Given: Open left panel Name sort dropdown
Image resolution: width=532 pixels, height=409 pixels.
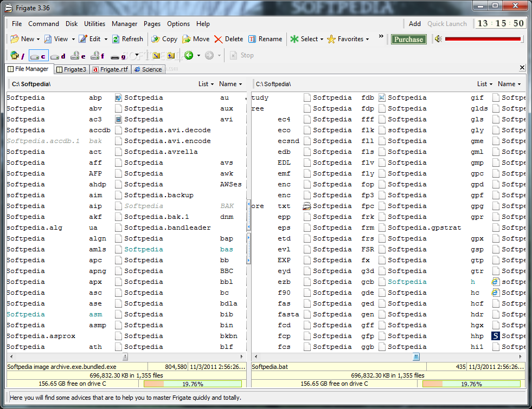Looking at the screenshot, I should [230, 84].
